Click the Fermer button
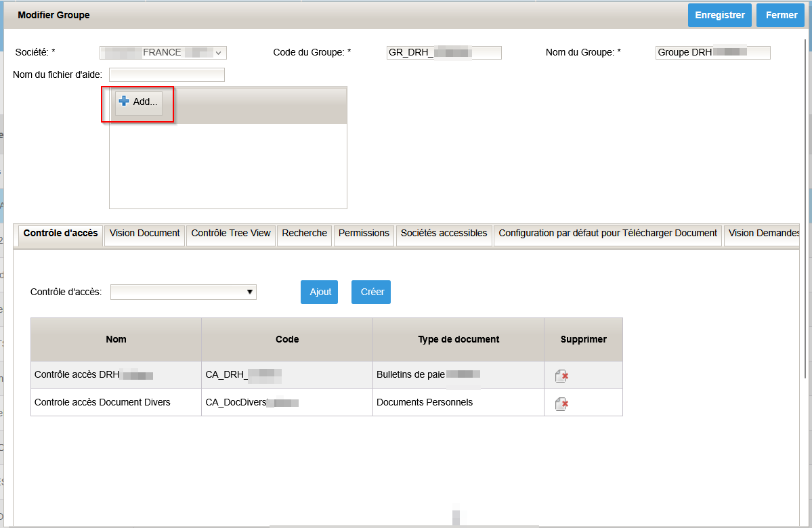The width and height of the screenshot is (812, 528). tap(780, 14)
